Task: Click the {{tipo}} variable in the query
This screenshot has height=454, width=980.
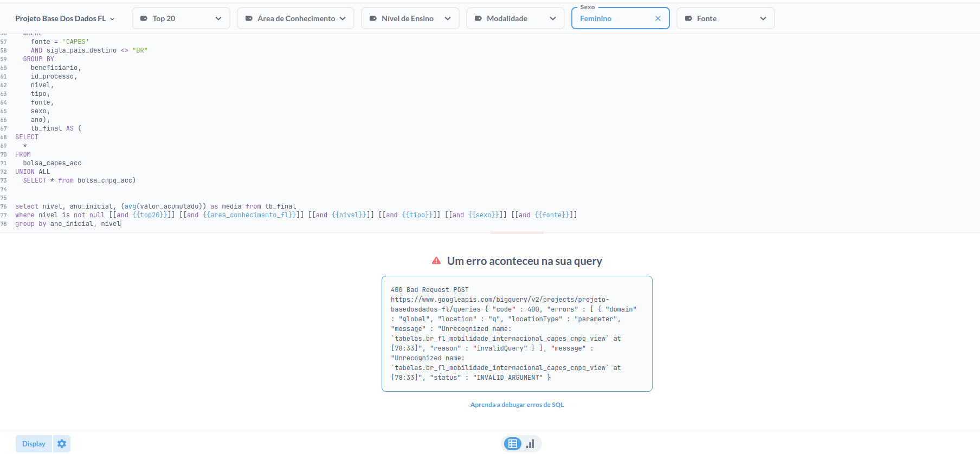Action: 417,215
